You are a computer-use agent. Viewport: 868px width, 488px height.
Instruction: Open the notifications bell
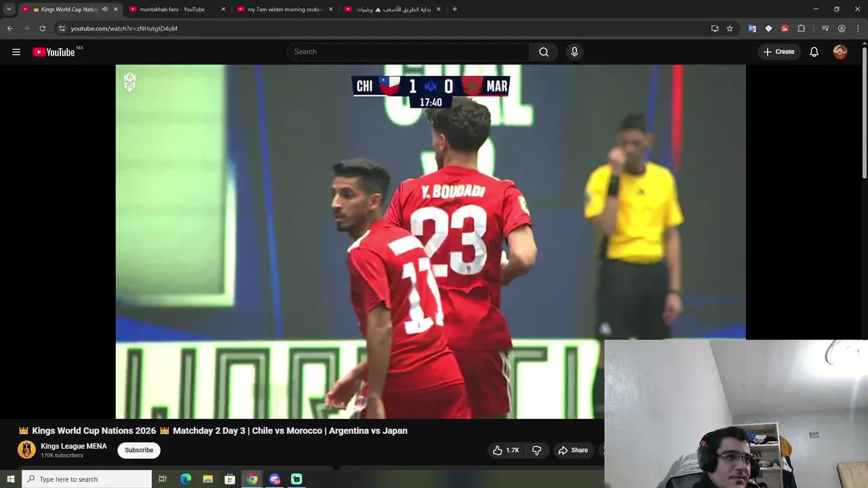[814, 52]
